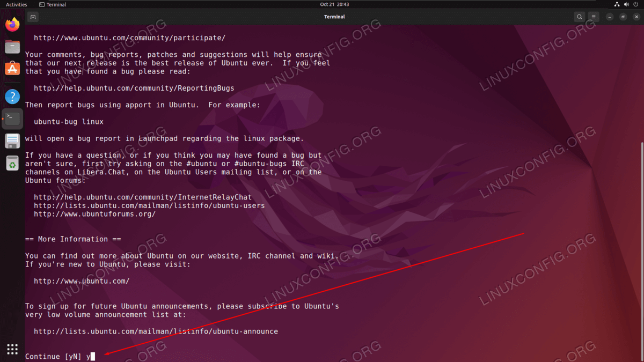The height and width of the screenshot is (362, 644).
Task: Click the ubuntuforums.org URL
Action: pos(94,214)
